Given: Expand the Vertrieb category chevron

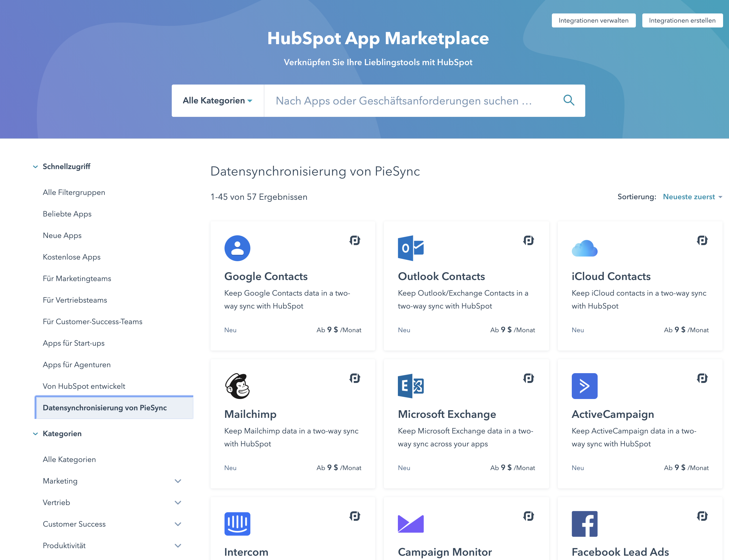Looking at the screenshot, I should [178, 503].
